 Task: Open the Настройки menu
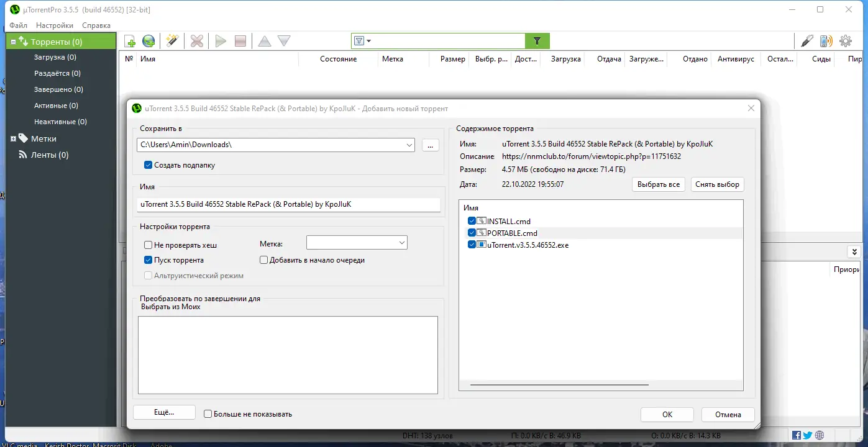tap(55, 25)
